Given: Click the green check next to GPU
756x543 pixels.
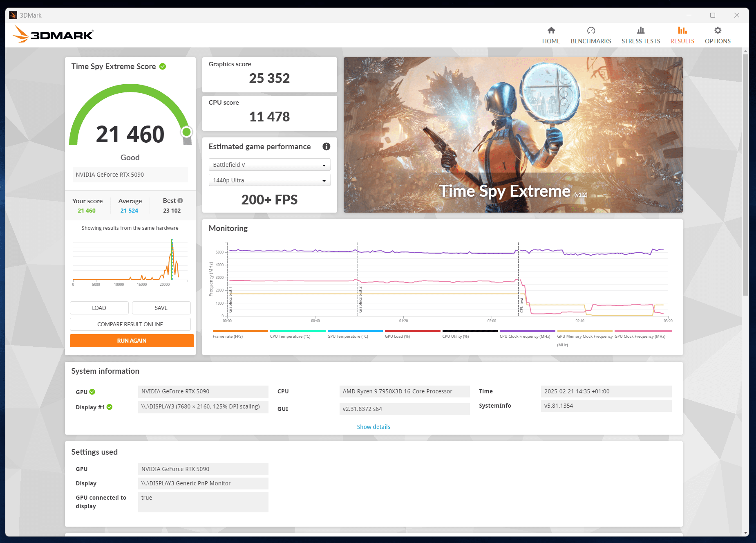Looking at the screenshot, I should [x=92, y=392].
